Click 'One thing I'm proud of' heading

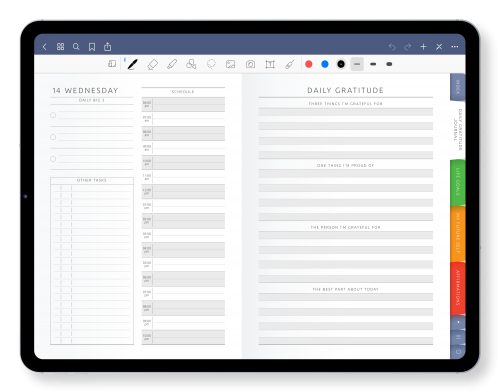coord(345,165)
